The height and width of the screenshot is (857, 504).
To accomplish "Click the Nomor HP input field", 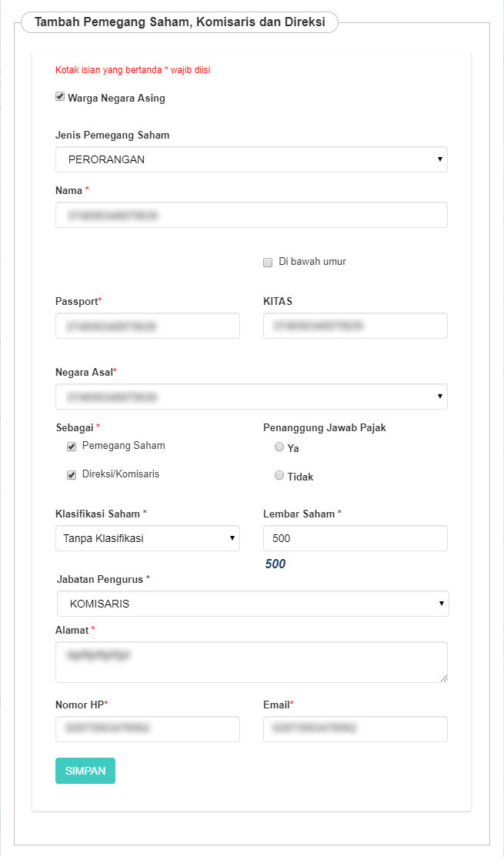I will tap(147, 729).
